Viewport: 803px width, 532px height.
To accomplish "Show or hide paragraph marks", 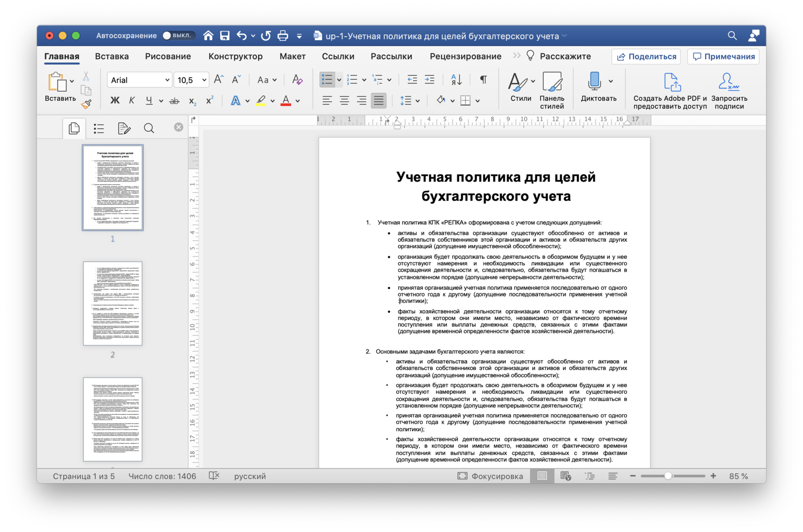I will [x=483, y=80].
